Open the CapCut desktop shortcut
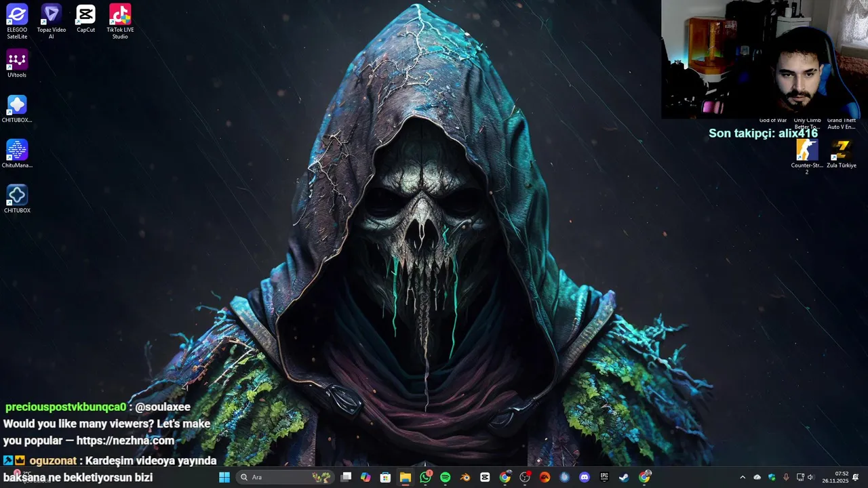868x488 pixels. point(85,18)
